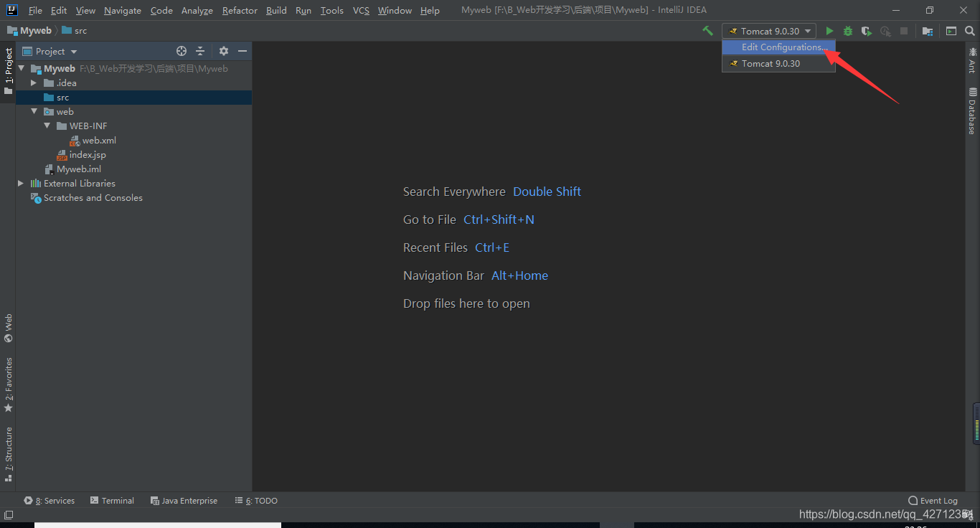Open the Navigate menu
Viewport: 980px width, 528px height.
click(123, 11)
